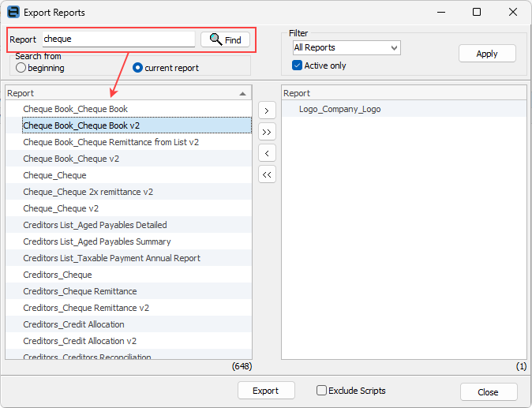This screenshot has height=408, width=532.
Task: Select 'Creditors_Cheque Remittance v2' row
Action: [128, 308]
